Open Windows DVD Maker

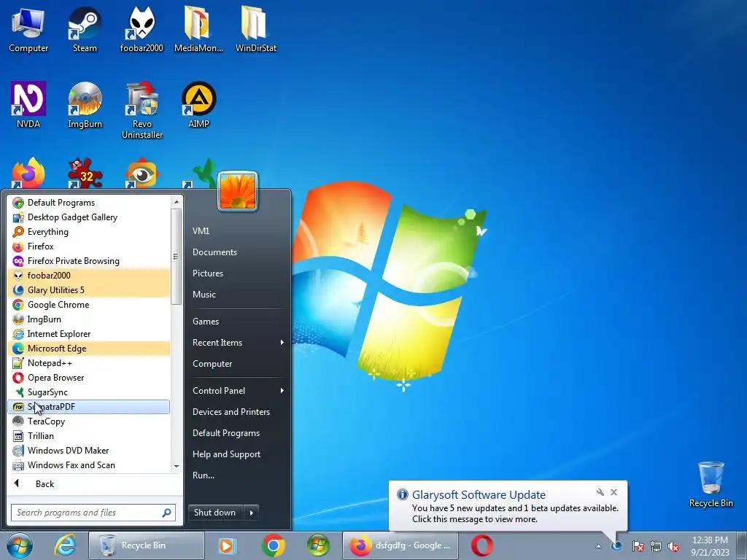click(x=88, y=451)
